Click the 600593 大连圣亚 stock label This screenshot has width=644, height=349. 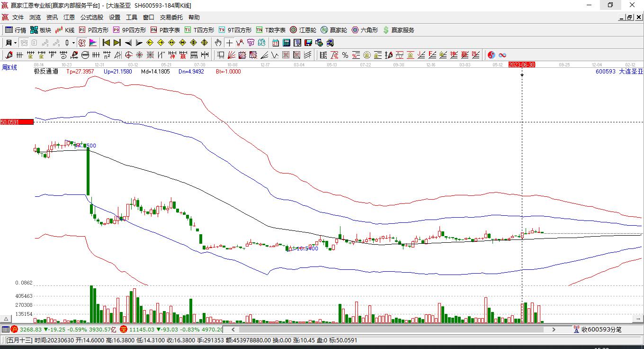[x=619, y=72]
